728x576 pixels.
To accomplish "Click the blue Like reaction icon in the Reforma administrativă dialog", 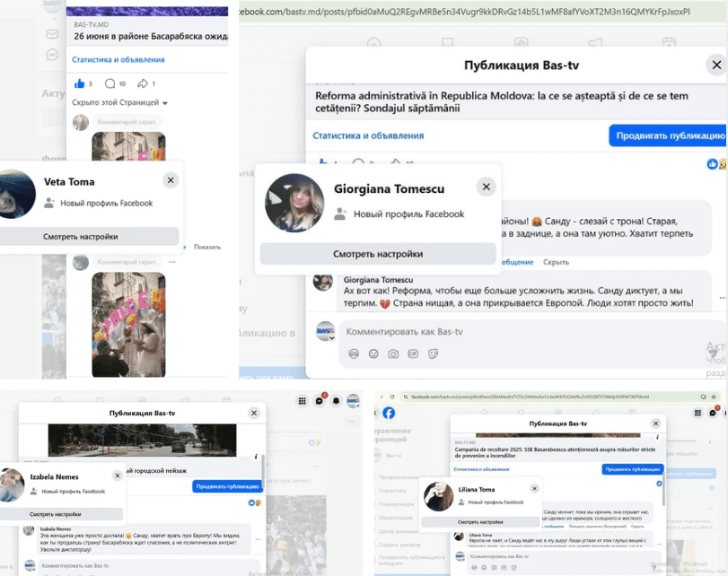I will pyautogui.click(x=712, y=163).
